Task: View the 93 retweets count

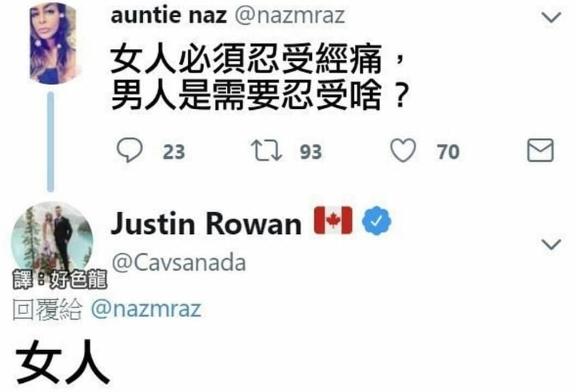Action: point(311,152)
